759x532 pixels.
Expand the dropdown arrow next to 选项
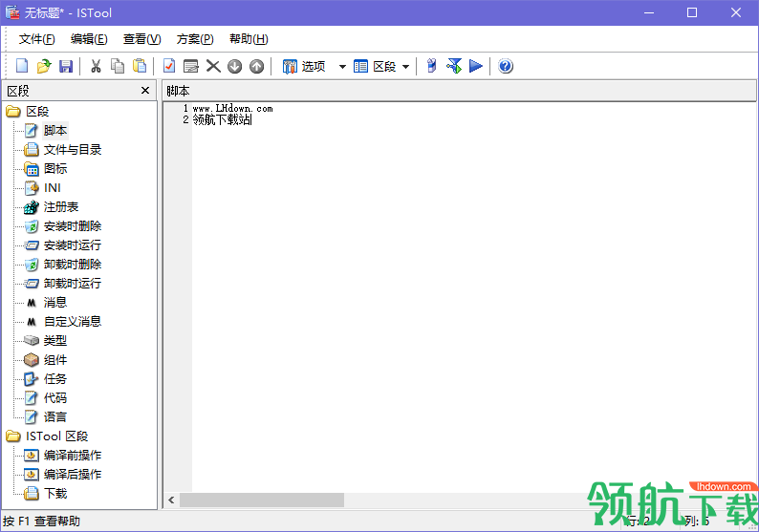342,66
